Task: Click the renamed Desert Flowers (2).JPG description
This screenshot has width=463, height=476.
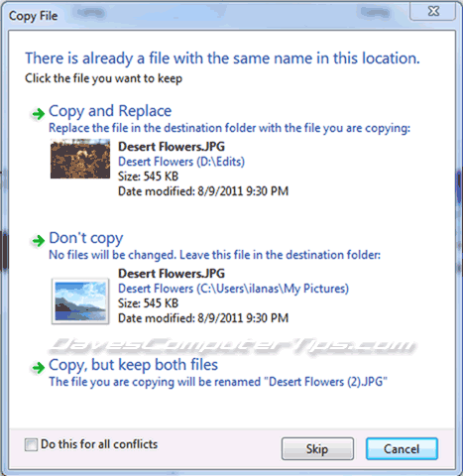Action: pyautogui.click(x=218, y=382)
